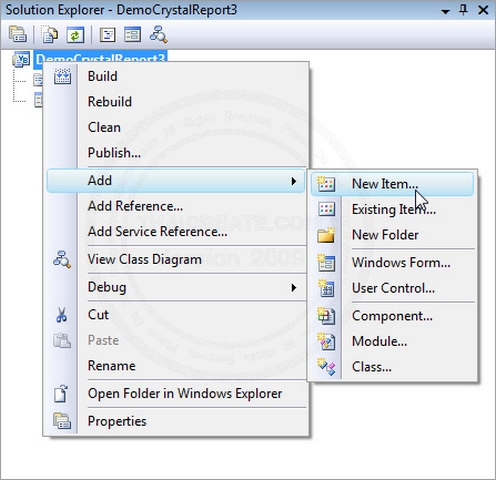
Task: Click the disabled Paste entry
Action: (103, 340)
